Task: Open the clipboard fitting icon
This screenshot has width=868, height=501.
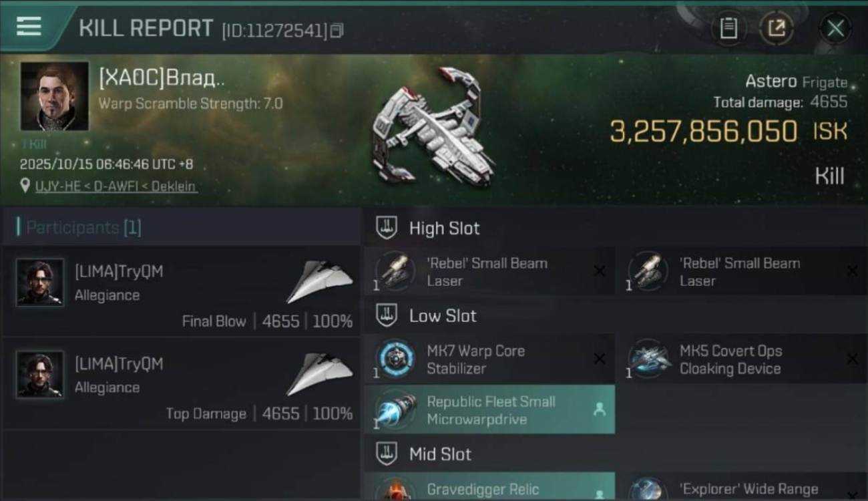Action: tap(728, 28)
